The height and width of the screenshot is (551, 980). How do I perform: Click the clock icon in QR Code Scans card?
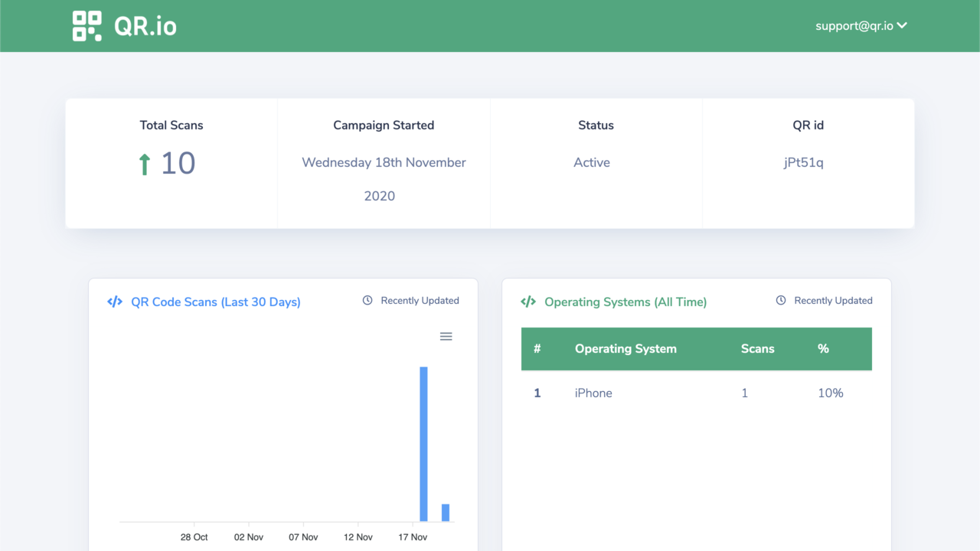[367, 301]
